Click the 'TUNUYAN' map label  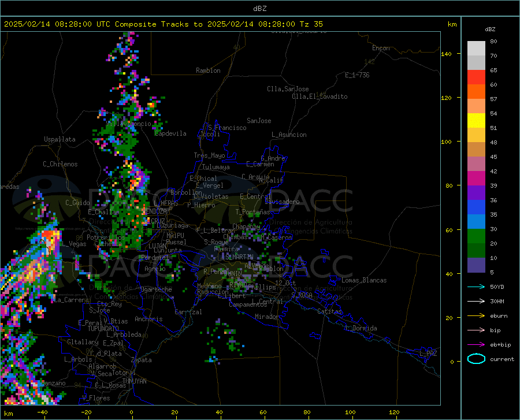pyautogui.click(x=134, y=381)
